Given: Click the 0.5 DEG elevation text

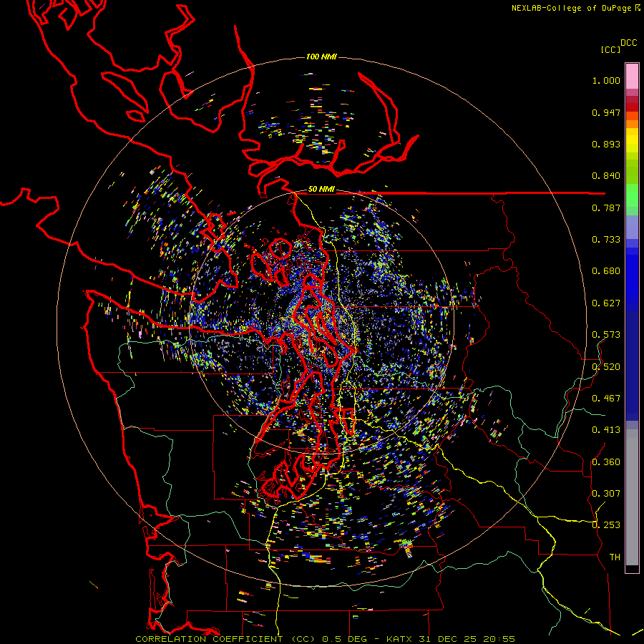Looking at the screenshot, I should 345,639.
